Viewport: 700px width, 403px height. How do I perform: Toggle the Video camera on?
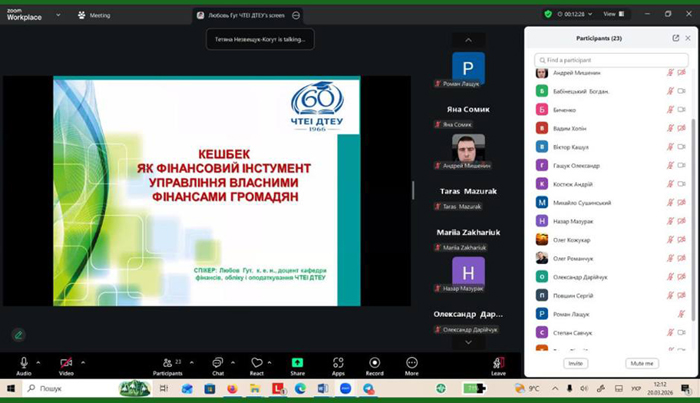(66, 362)
